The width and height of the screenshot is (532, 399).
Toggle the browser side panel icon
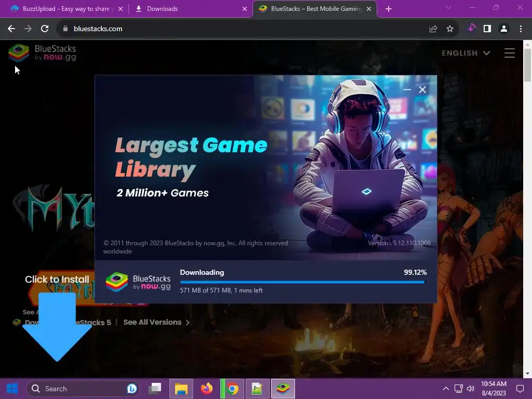coord(487,29)
